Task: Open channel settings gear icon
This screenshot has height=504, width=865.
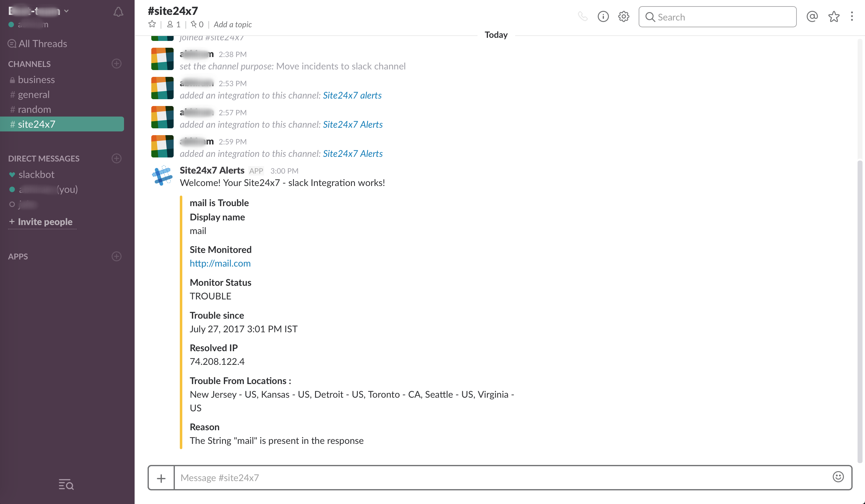Action: pos(623,16)
